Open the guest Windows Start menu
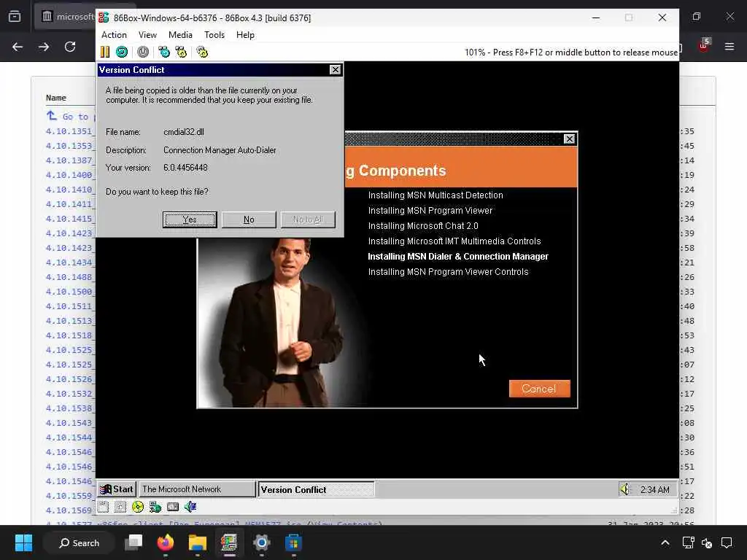 tap(117, 489)
